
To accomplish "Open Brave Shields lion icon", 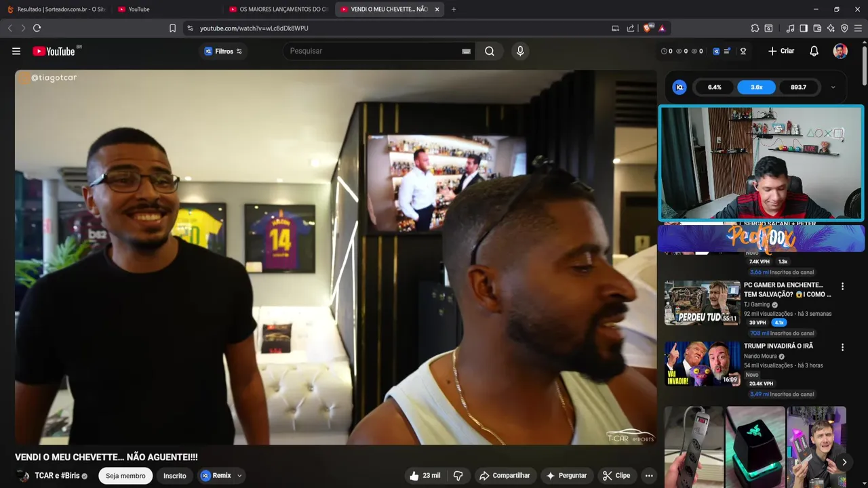I will pyautogui.click(x=648, y=28).
